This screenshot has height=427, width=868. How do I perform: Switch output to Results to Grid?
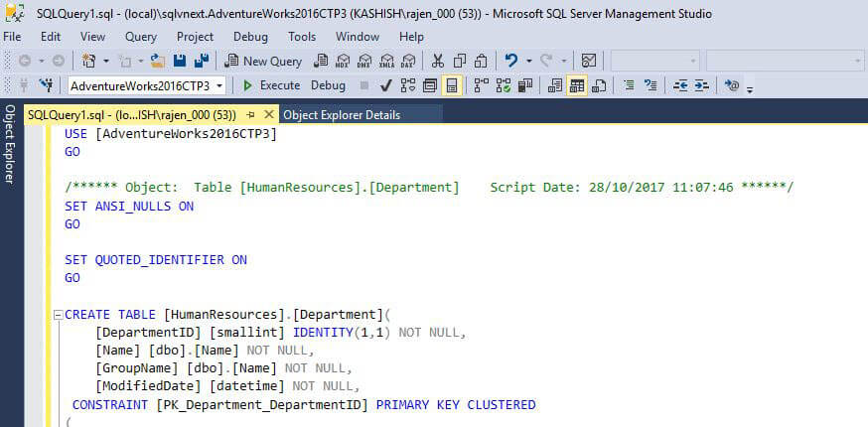point(577,85)
